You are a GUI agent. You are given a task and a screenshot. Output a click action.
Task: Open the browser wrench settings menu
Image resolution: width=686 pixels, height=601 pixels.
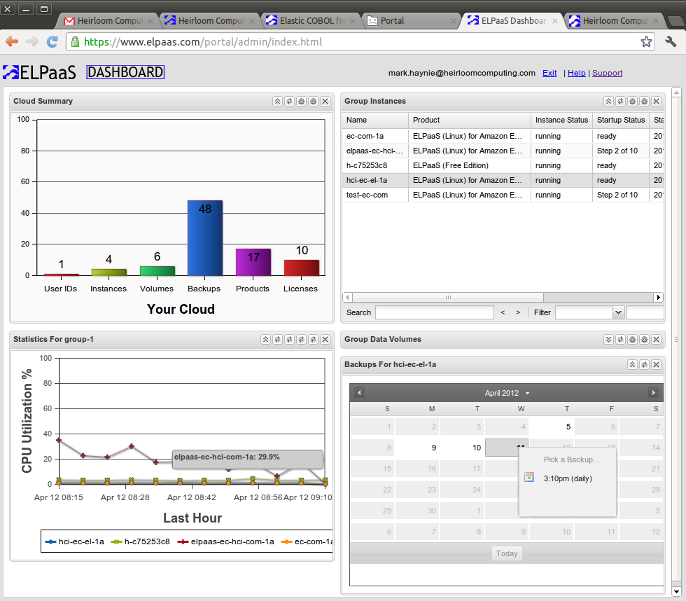[x=670, y=42]
